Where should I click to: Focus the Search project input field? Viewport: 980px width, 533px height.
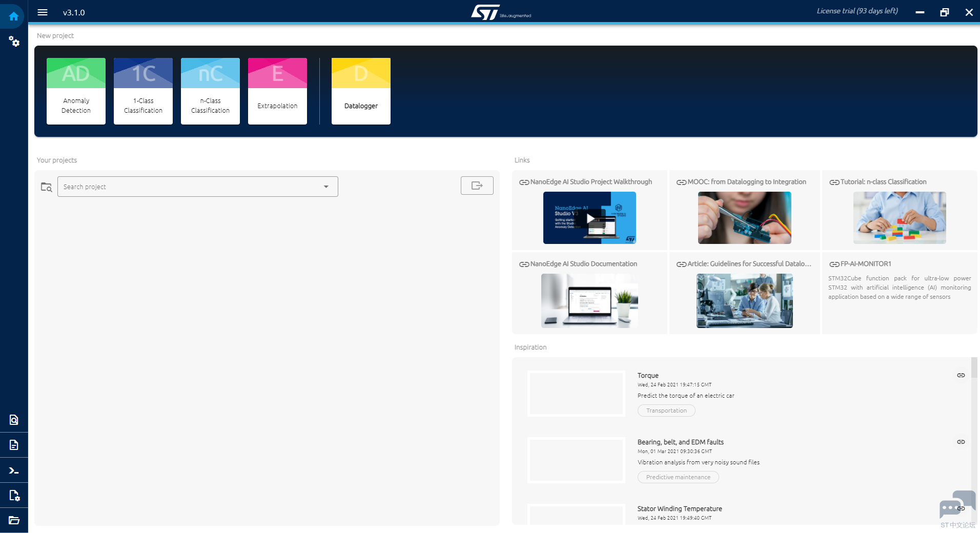tap(198, 187)
